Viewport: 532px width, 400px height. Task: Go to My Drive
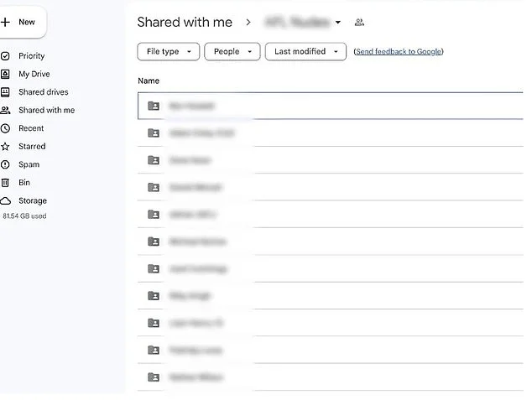pyautogui.click(x=34, y=74)
